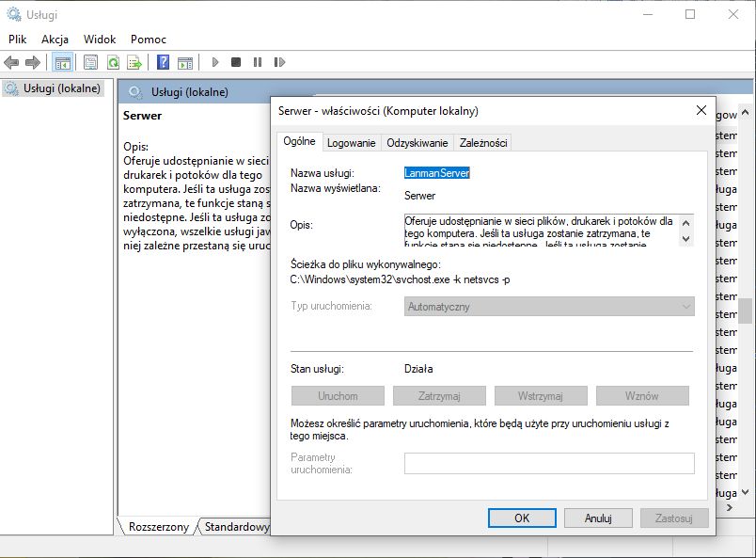This screenshot has width=756, height=558.
Task: Click the Pause Service toolbar icon
Action: (x=258, y=62)
